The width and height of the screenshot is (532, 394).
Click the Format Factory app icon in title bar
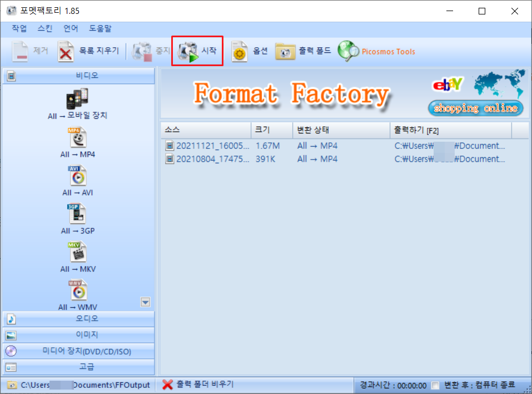click(x=11, y=11)
